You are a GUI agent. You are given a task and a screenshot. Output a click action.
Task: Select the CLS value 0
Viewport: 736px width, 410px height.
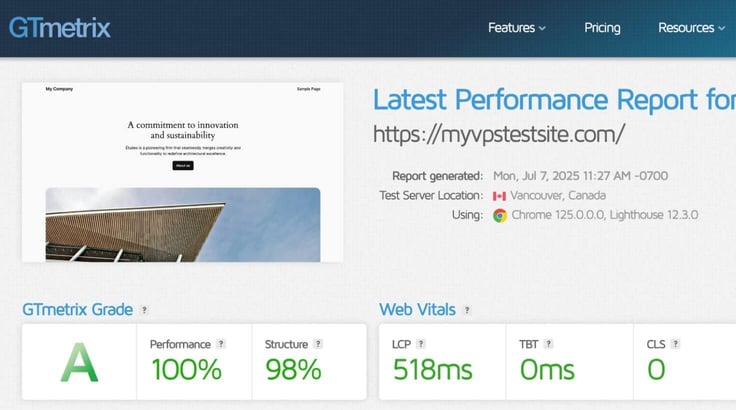[656, 369]
